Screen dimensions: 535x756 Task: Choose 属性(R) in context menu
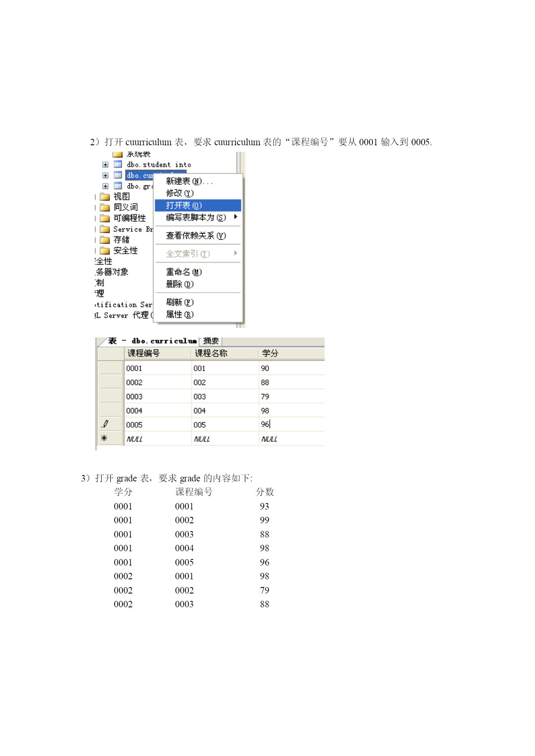click(x=198, y=314)
